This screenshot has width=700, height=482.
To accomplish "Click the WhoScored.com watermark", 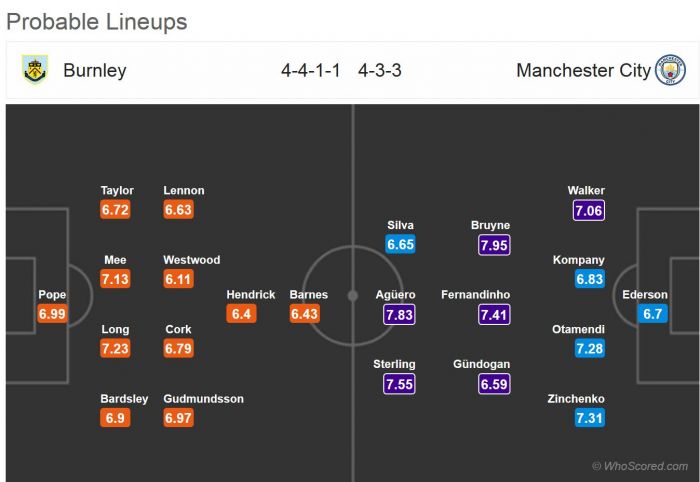I will pos(639,466).
